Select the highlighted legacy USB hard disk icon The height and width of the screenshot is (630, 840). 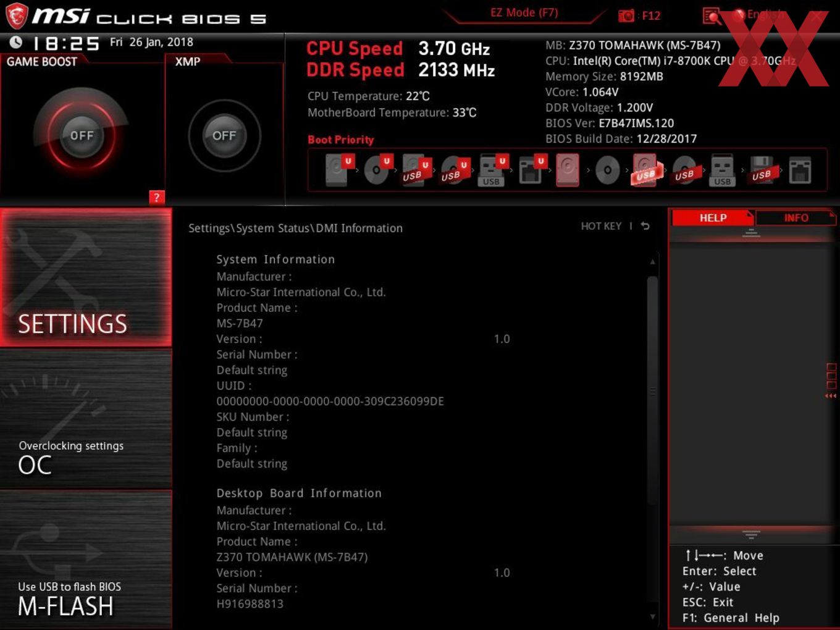pyautogui.click(x=645, y=170)
